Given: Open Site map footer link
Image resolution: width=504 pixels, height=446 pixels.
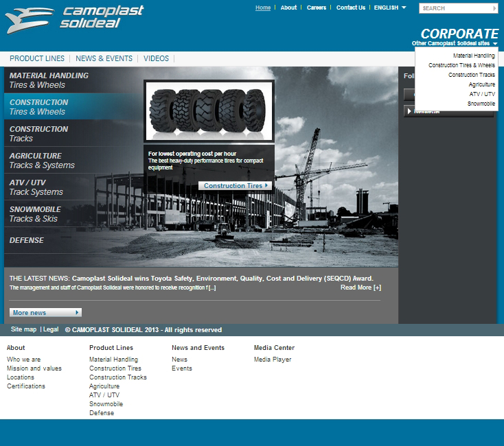Looking at the screenshot, I should tap(23, 329).
